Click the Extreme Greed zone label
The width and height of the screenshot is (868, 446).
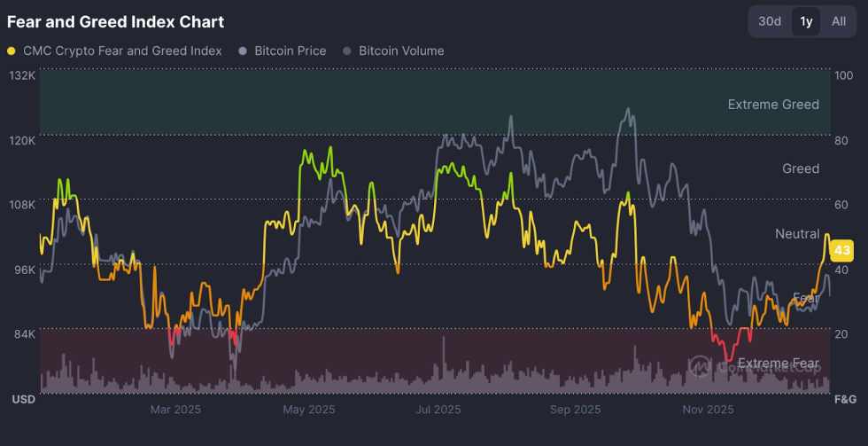(x=773, y=105)
